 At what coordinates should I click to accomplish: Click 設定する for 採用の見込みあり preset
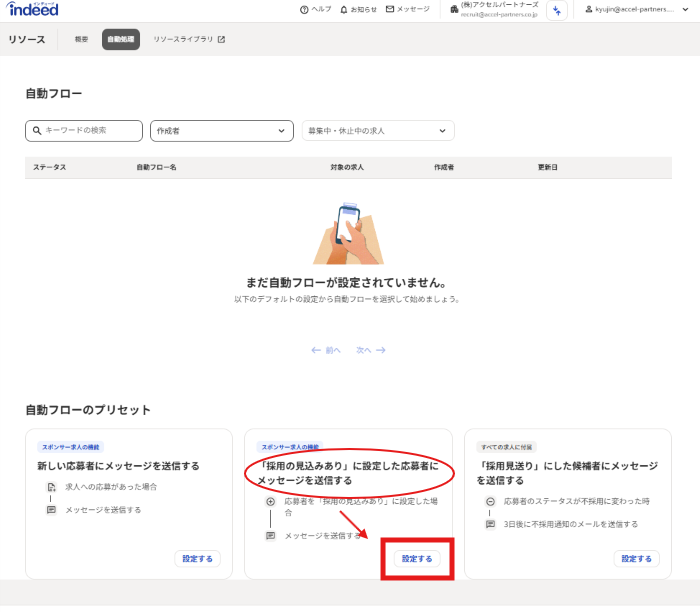417,558
